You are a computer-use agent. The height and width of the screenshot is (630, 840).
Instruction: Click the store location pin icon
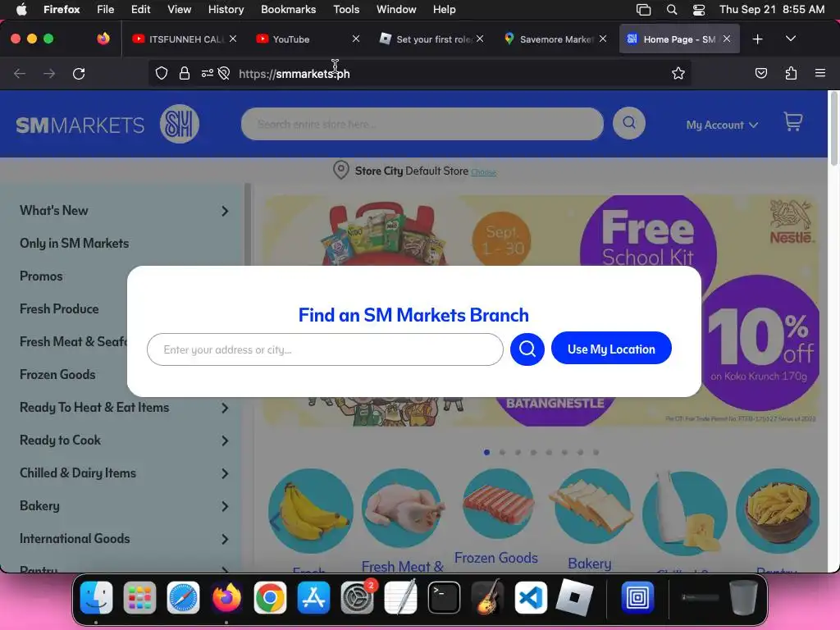[340, 171]
